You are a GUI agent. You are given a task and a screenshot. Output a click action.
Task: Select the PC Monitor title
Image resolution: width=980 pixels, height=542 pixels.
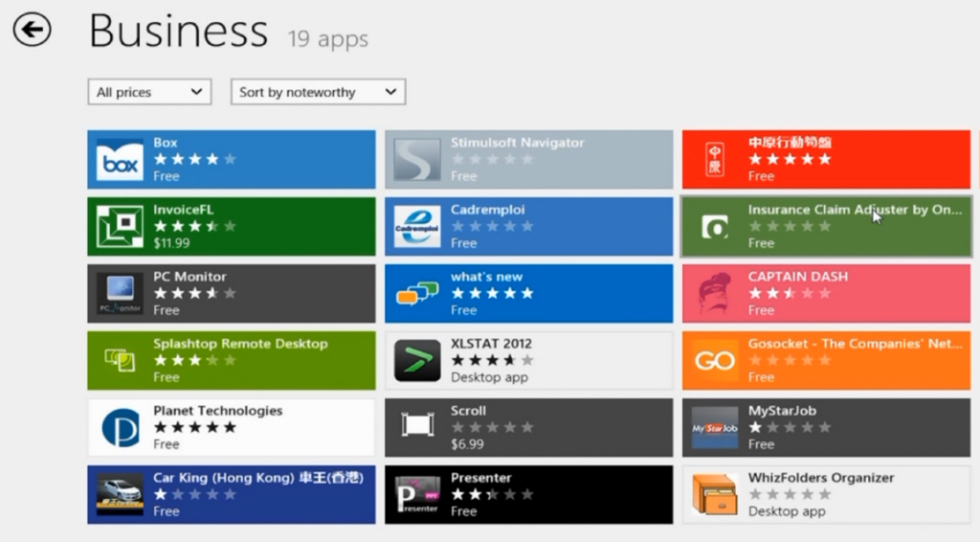[190, 277]
